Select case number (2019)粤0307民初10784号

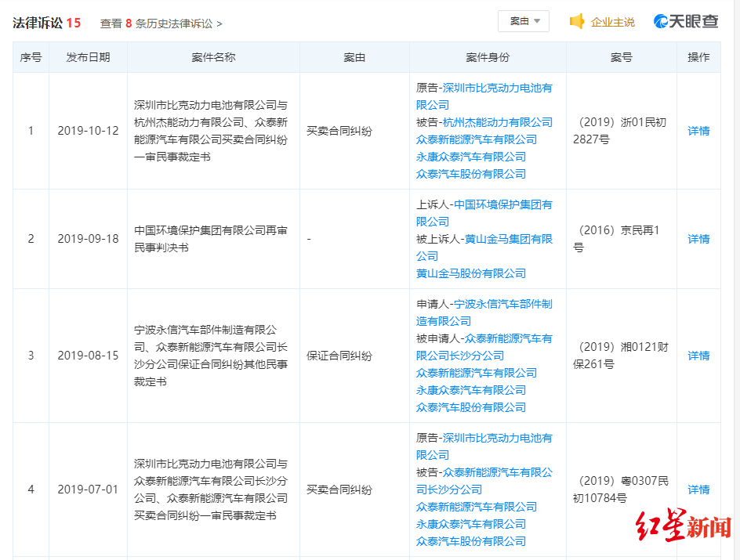(x=621, y=490)
